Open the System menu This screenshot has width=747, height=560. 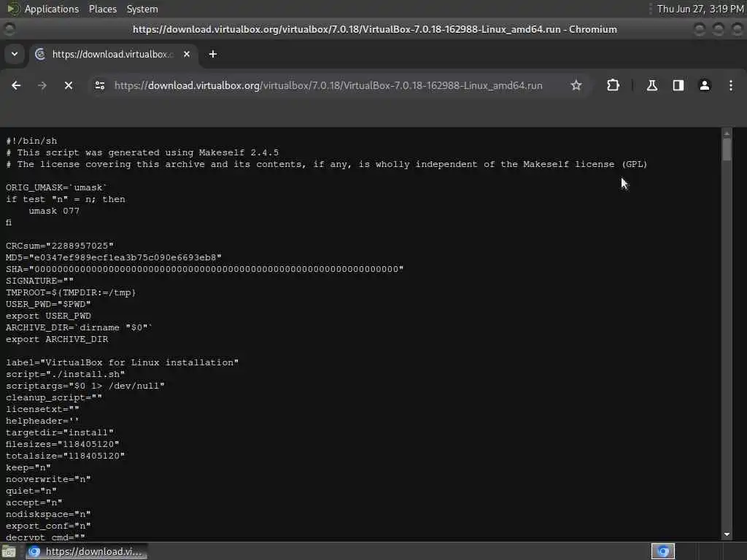(x=142, y=9)
